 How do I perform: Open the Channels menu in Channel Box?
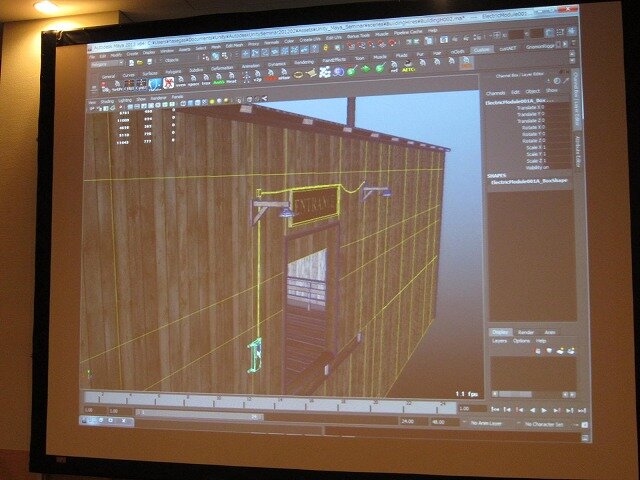(495, 93)
